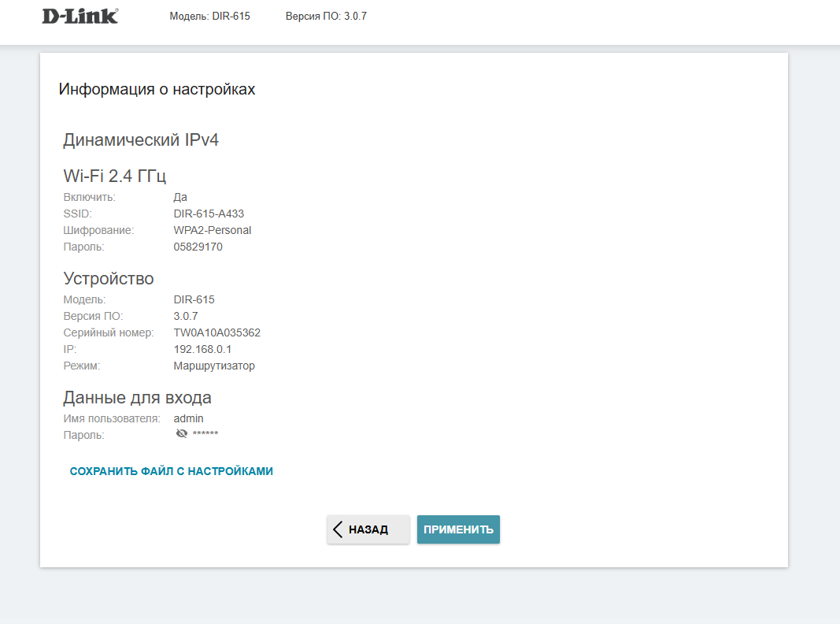Image resolution: width=840 pixels, height=624 pixels.
Task: Click the serial number TW0A10A035362
Action: pyautogui.click(x=217, y=333)
